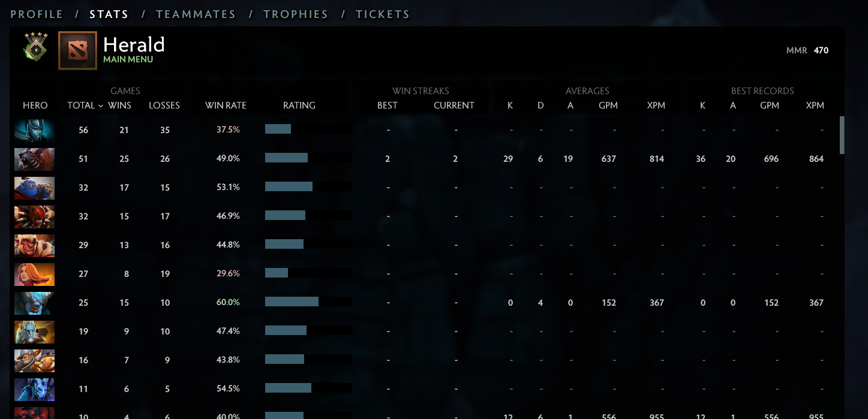Open the Phantom Assassin hero portrait
The height and width of the screenshot is (419, 868).
(x=34, y=130)
